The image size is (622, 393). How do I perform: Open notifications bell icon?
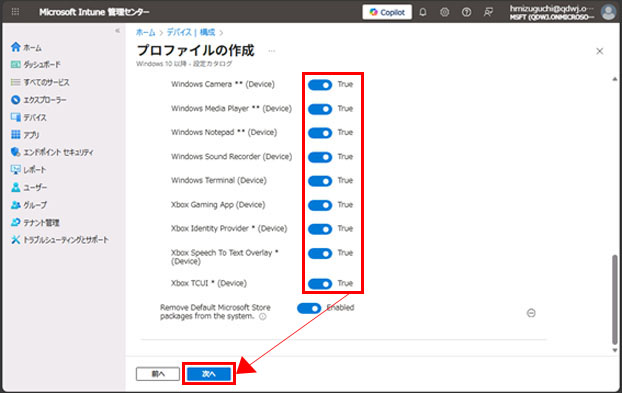423,12
